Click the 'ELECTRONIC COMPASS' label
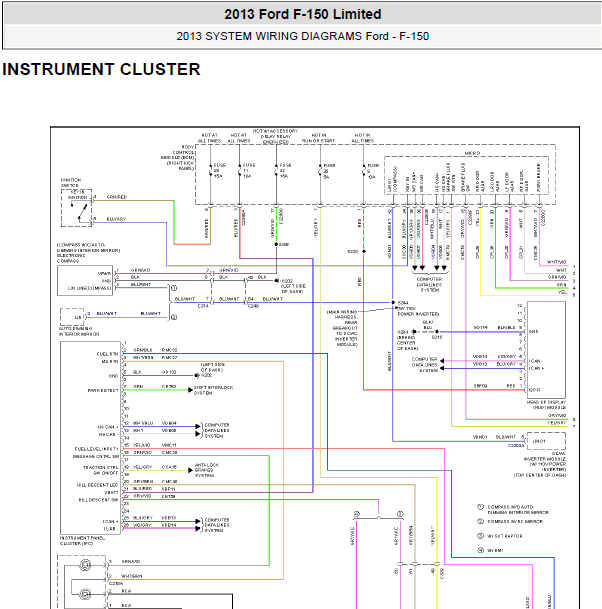This screenshot has width=602, height=609. tap(71, 258)
